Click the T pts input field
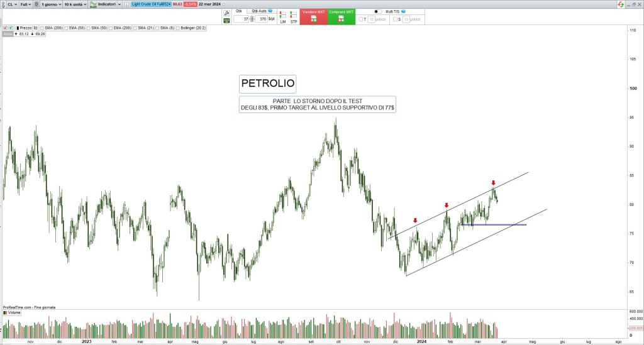The width and height of the screenshot is (644, 345). click(371, 19)
